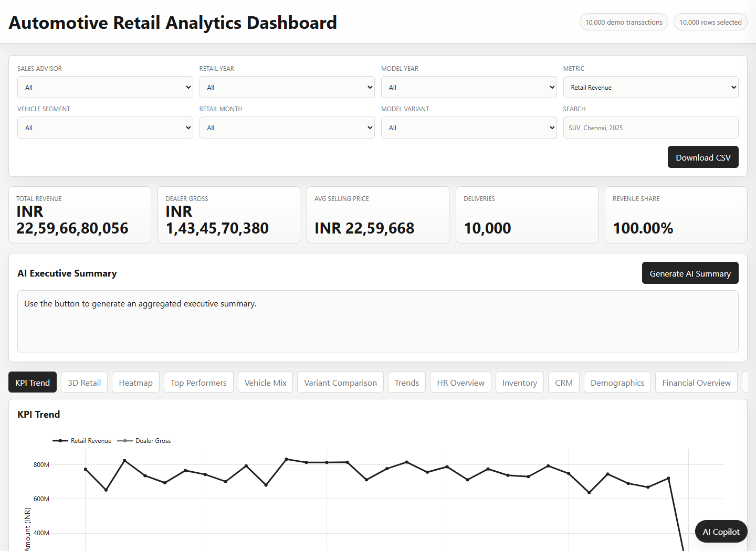Switch to Financial Overview tab

(696, 383)
